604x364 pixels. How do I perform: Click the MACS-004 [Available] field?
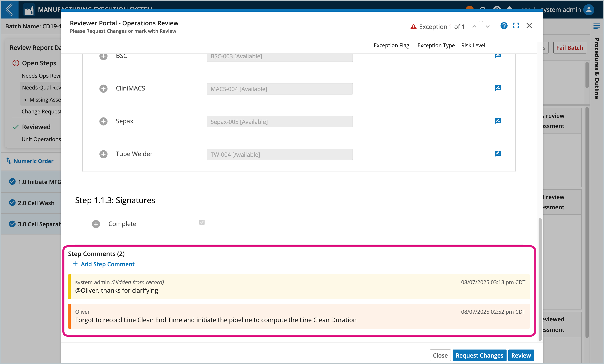pyautogui.click(x=279, y=89)
